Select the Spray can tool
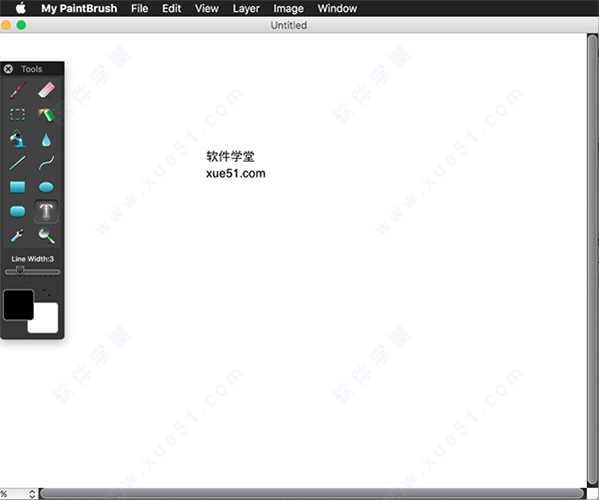 46,115
